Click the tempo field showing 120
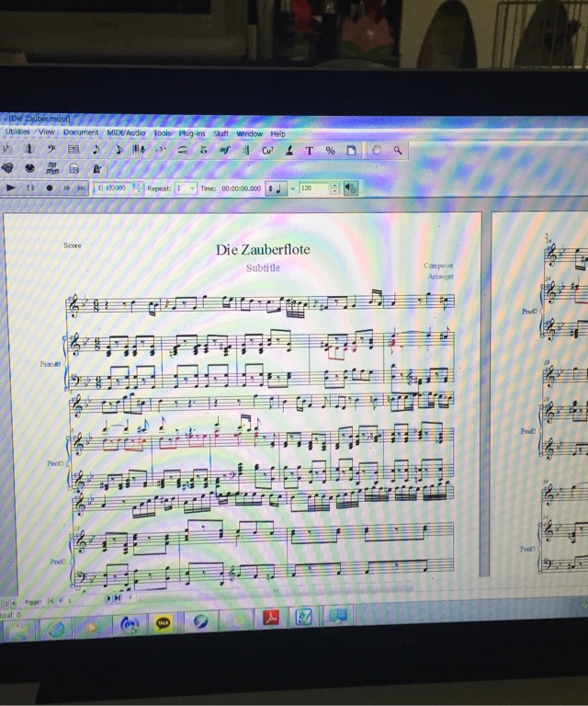 click(314, 188)
